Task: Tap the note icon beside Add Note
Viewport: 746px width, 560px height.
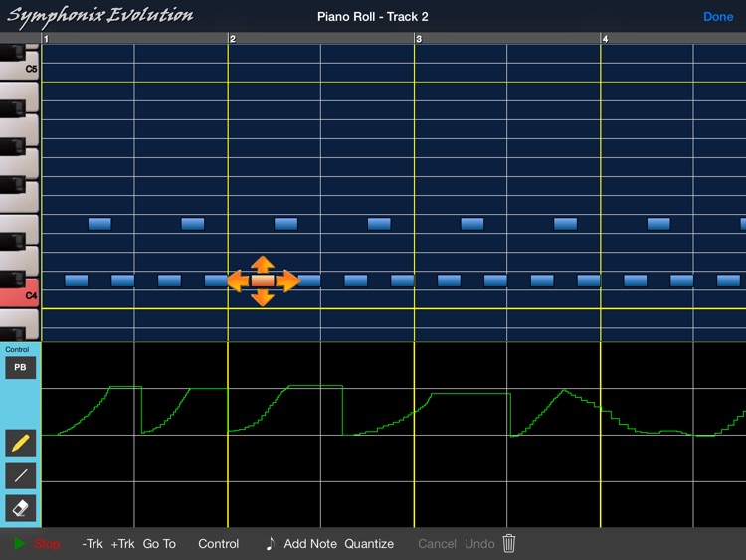Action: pyautogui.click(x=271, y=543)
